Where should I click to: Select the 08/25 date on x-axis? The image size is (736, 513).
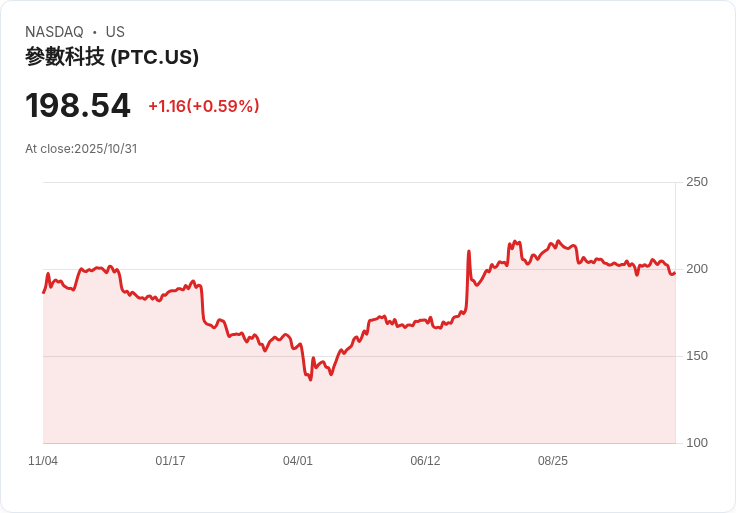553,461
